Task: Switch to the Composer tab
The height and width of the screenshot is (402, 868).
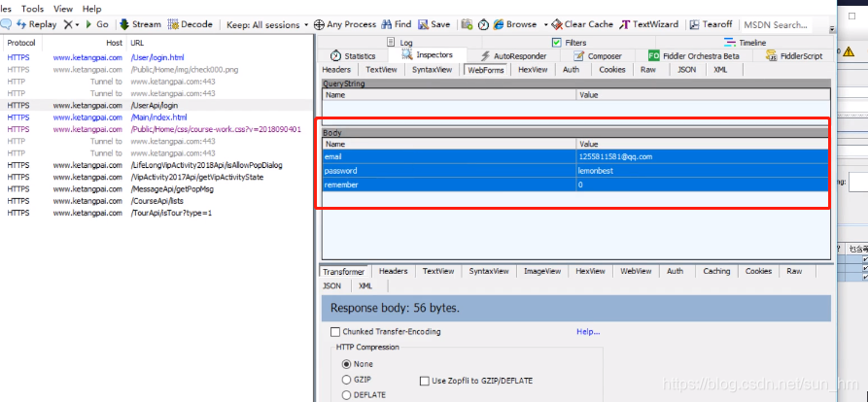Action: coord(598,56)
